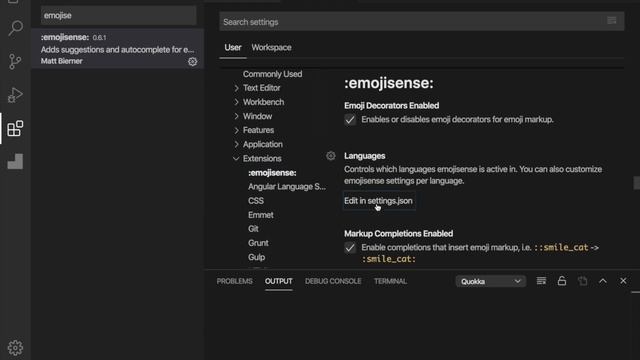Open Manage gear in activity bar
The height and width of the screenshot is (360, 640).
pos(15,348)
